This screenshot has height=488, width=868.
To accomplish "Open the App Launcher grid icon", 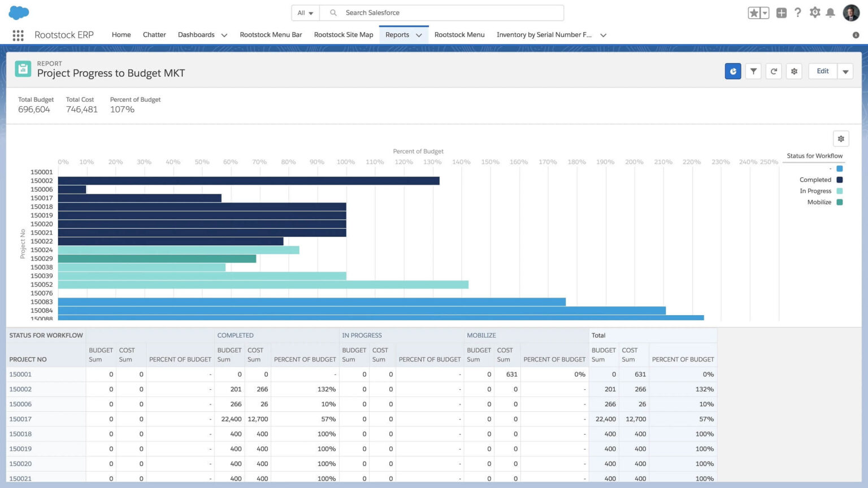I will pos(18,35).
